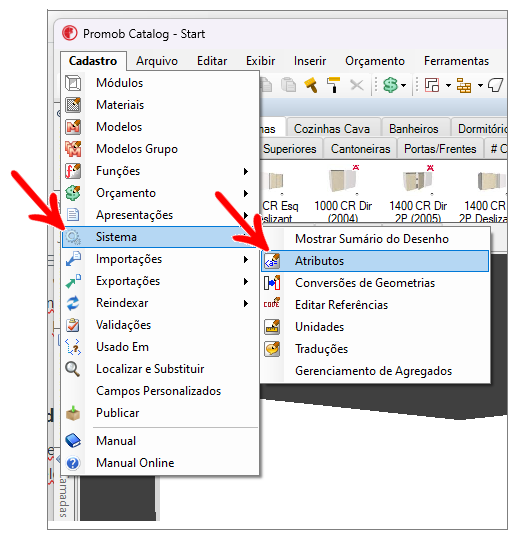Open the Exibir menu
Image resolution: width=516 pixels, height=541 pixels.
point(260,61)
